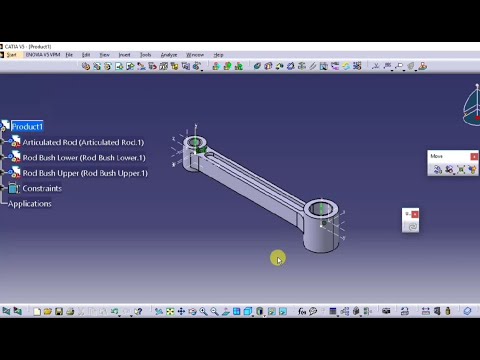Create a new document
The image size is (480, 360).
(x=37, y=311)
